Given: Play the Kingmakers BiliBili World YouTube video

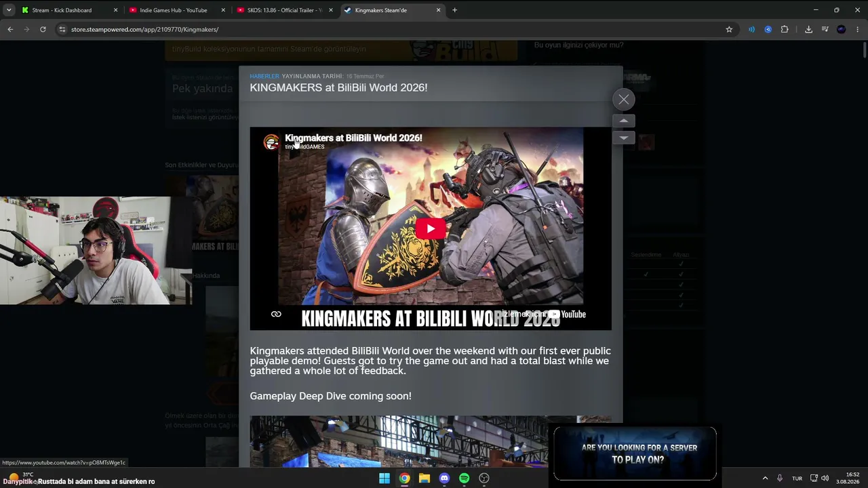Looking at the screenshot, I should coord(431,228).
